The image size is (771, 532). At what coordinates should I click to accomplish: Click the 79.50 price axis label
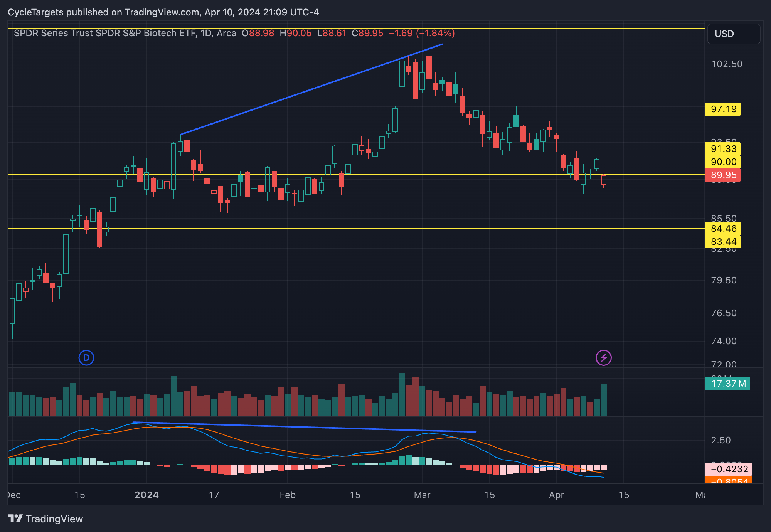724,280
